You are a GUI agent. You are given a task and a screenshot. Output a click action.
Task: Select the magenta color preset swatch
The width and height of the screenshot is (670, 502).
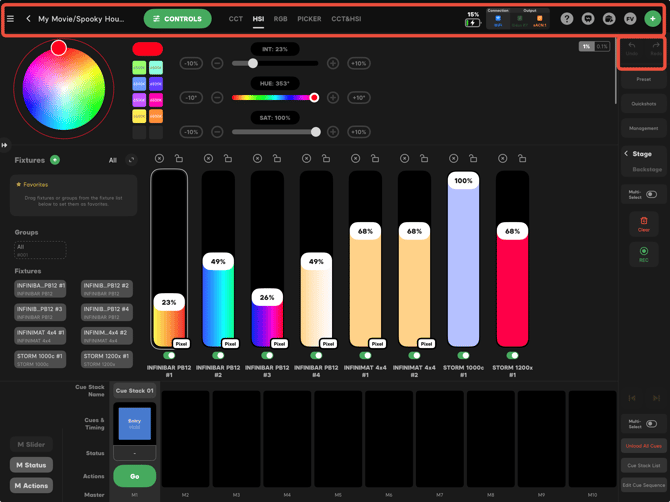click(156, 100)
